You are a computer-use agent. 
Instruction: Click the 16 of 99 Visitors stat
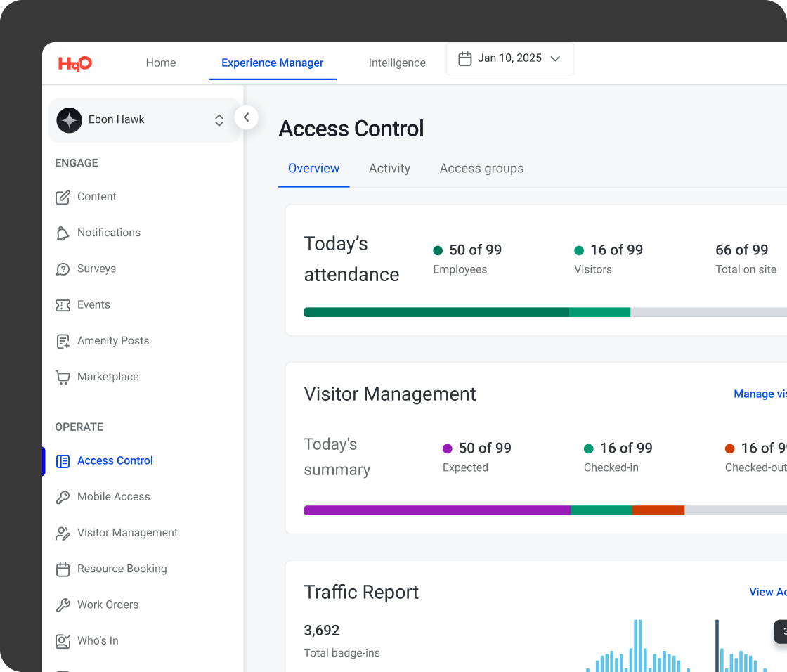pyautogui.click(x=609, y=259)
